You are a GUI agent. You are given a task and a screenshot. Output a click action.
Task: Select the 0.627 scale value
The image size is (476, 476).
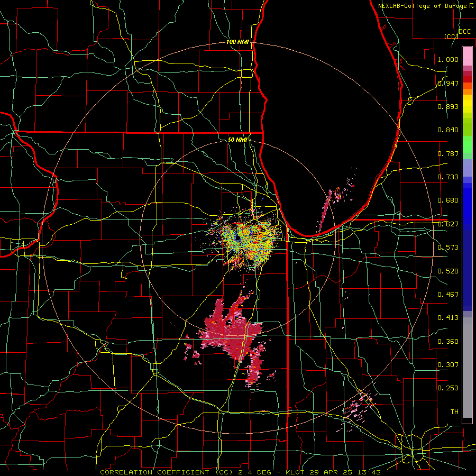pyautogui.click(x=448, y=224)
